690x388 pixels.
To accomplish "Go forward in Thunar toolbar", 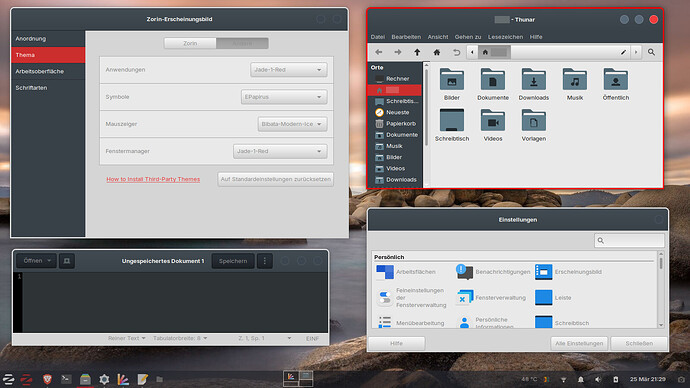I will click(398, 52).
